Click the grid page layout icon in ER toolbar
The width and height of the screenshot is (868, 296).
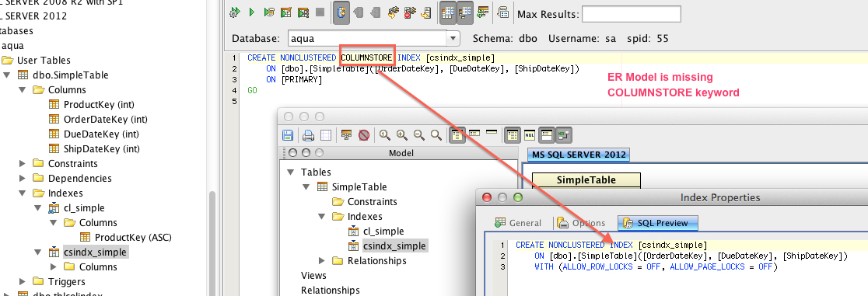click(326, 134)
